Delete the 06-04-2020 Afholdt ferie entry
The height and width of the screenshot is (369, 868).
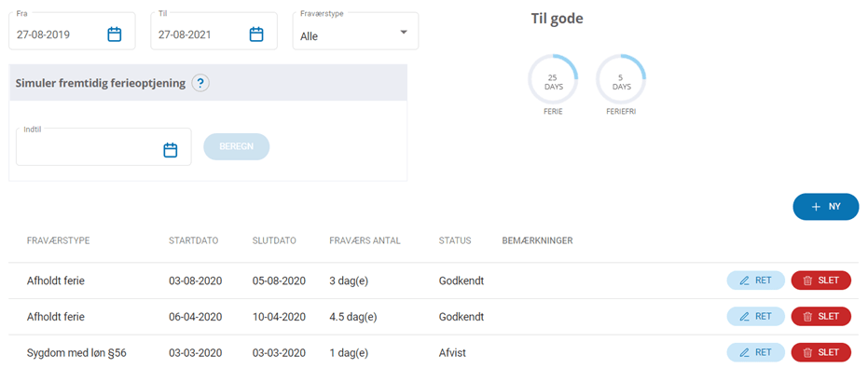(x=821, y=317)
